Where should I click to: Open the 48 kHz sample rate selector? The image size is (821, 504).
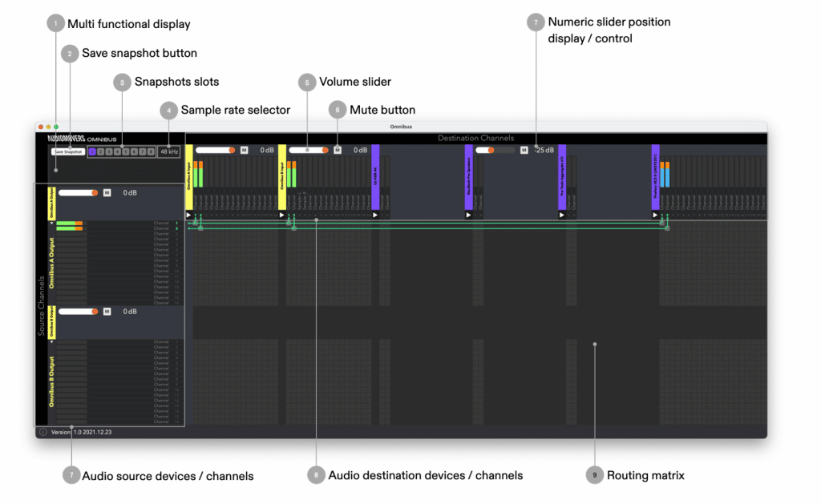(169, 151)
